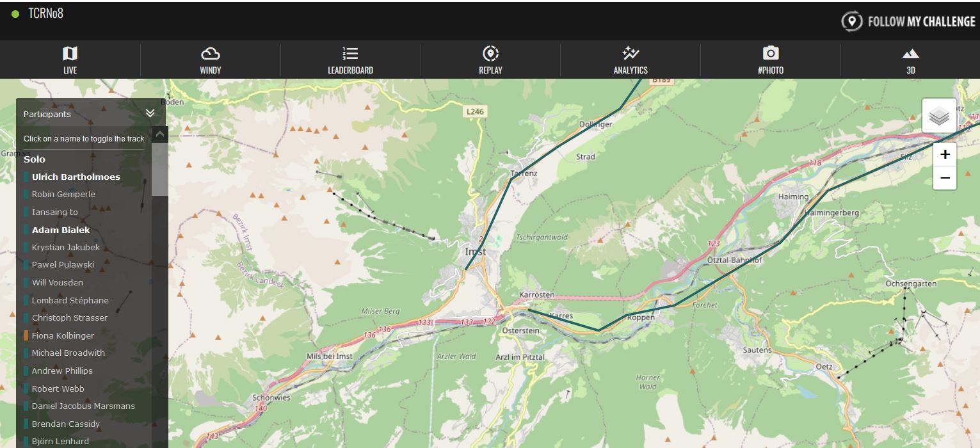Screen dimensions: 980x448
Task: Zoom in with the plus button
Action: coord(945,154)
